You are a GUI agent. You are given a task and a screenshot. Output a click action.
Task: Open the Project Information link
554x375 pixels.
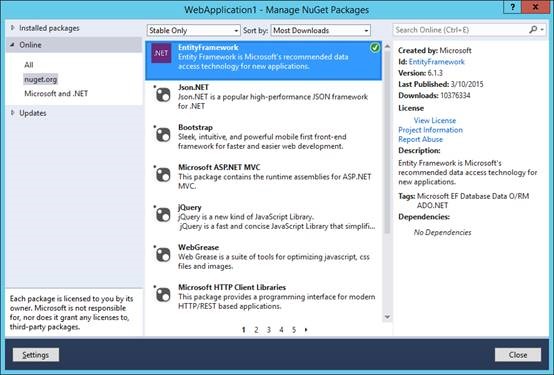[430, 130]
